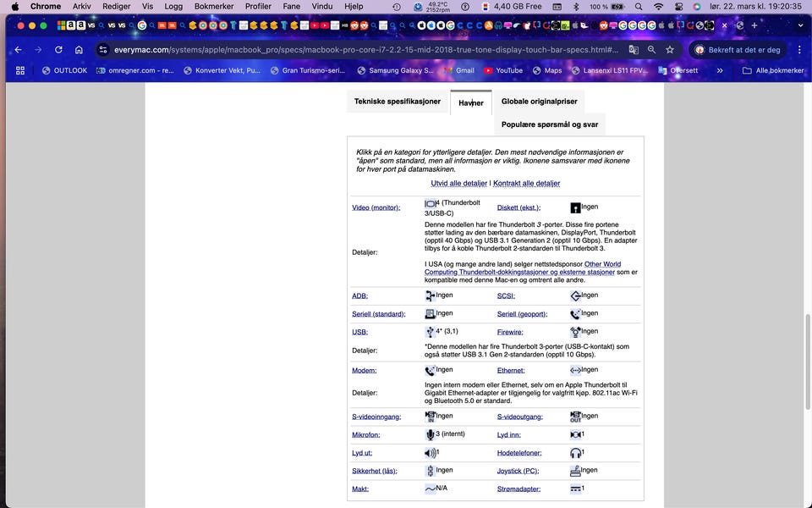Click the joystick icon
The height and width of the screenshot is (508, 812).
point(575,471)
